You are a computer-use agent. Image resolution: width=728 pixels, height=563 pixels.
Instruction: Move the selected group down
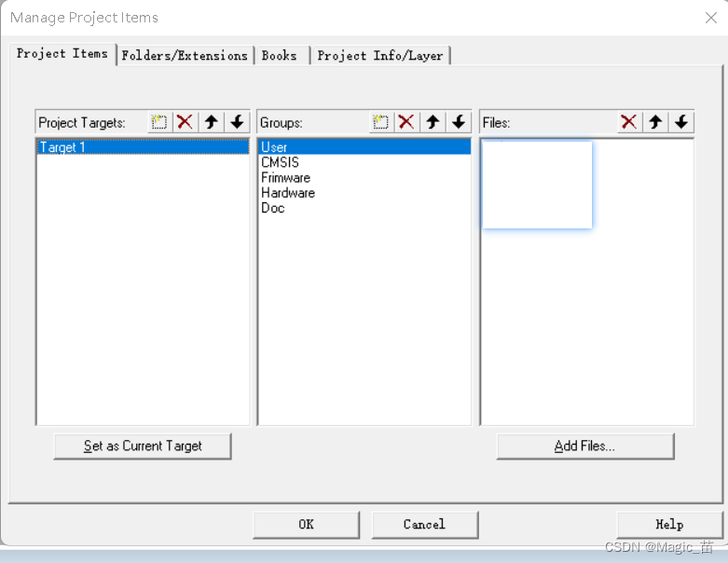pyautogui.click(x=459, y=122)
